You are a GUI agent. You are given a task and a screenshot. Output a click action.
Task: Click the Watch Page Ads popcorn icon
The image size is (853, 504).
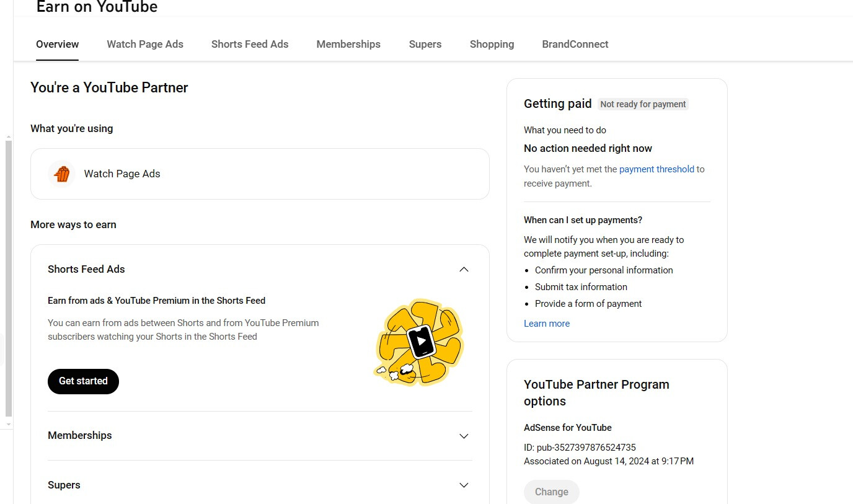click(62, 174)
